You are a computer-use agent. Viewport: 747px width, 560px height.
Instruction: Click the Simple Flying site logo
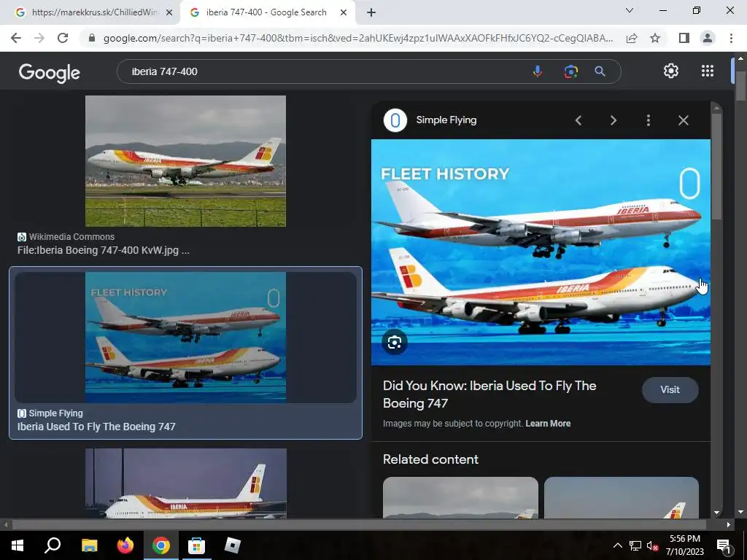click(395, 120)
